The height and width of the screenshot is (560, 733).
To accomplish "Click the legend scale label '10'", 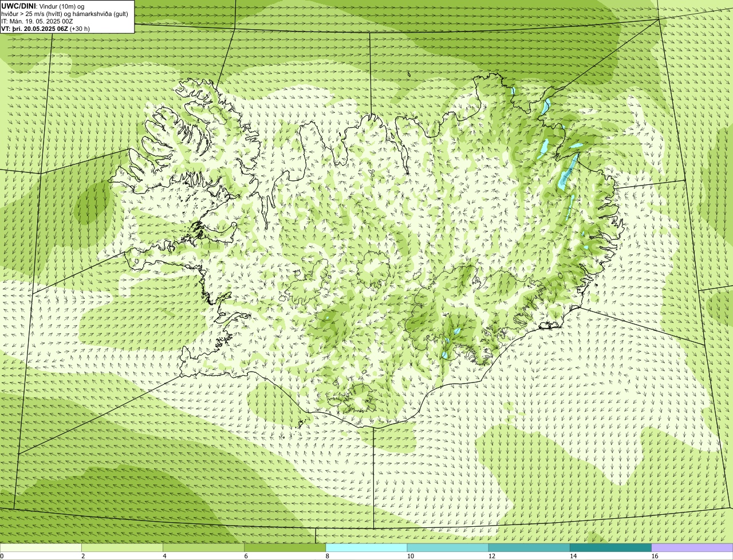I will 411,556.
